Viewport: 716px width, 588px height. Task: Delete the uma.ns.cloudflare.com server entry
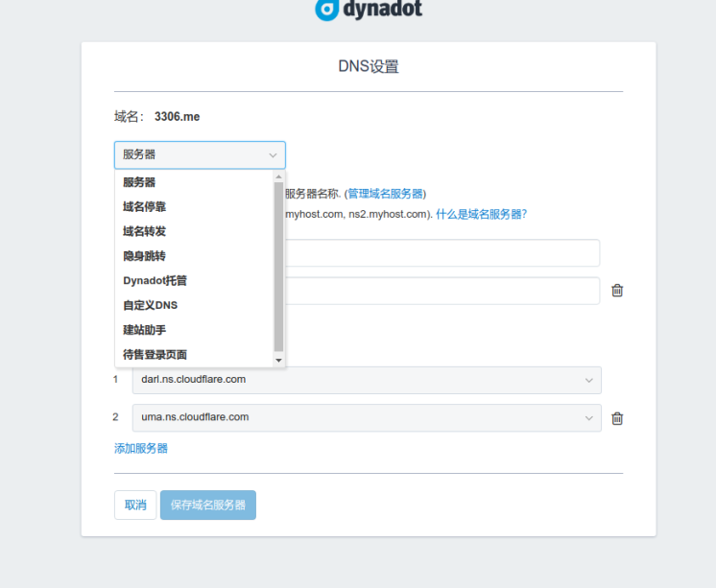(617, 418)
